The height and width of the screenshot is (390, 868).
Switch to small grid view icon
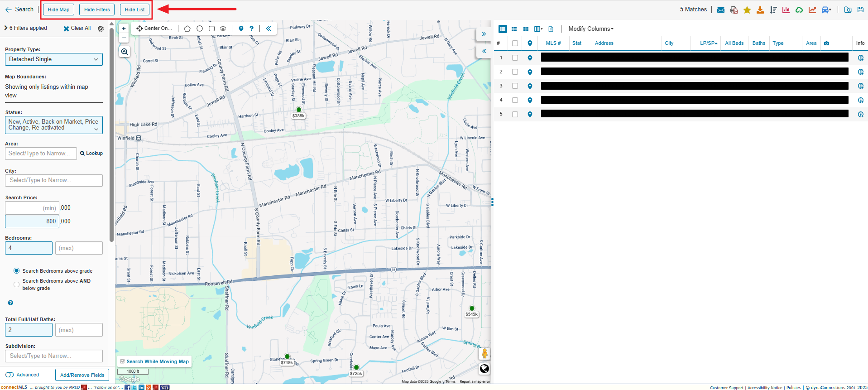(514, 29)
